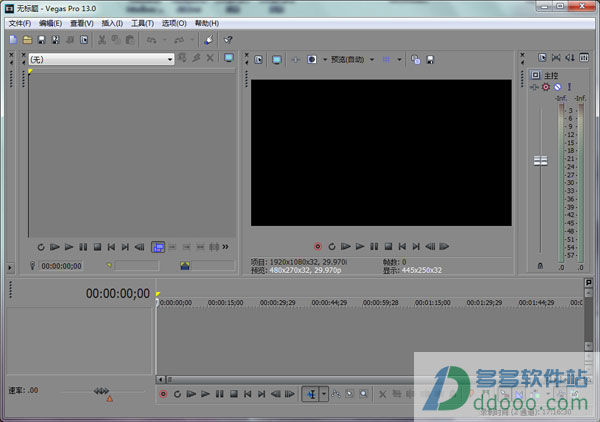Toggle master bus mute icon

point(558,87)
